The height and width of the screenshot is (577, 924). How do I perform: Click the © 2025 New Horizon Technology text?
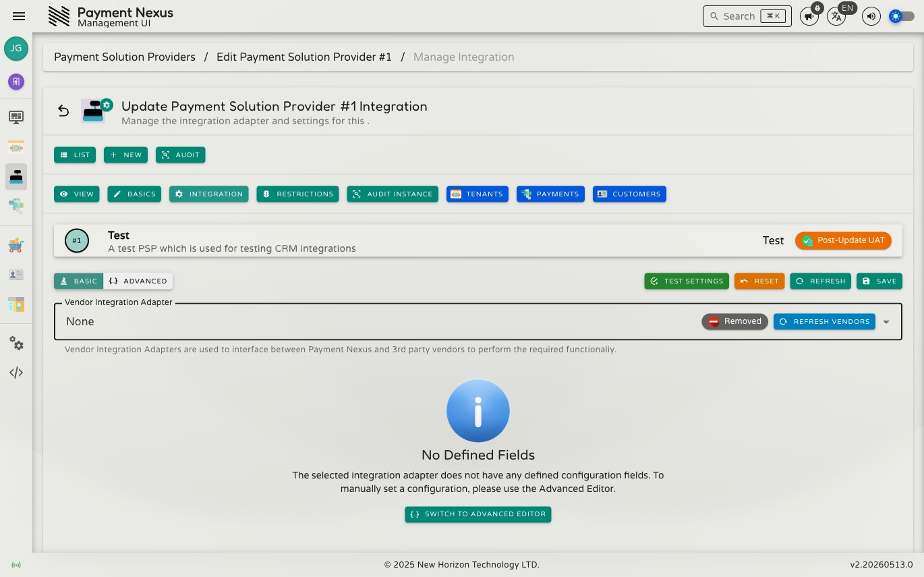[462, 565]
